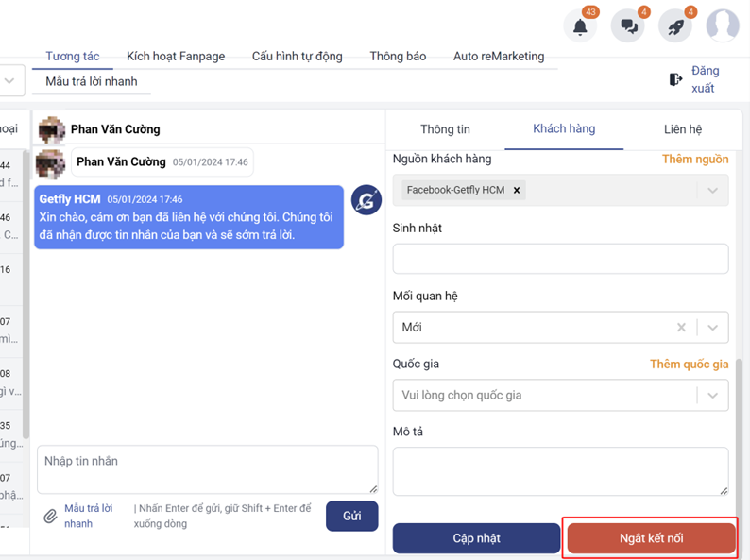750x560 pixels.
Task: Click the Getfly HCM sender avatar
Action: click(x=366, y=200)
